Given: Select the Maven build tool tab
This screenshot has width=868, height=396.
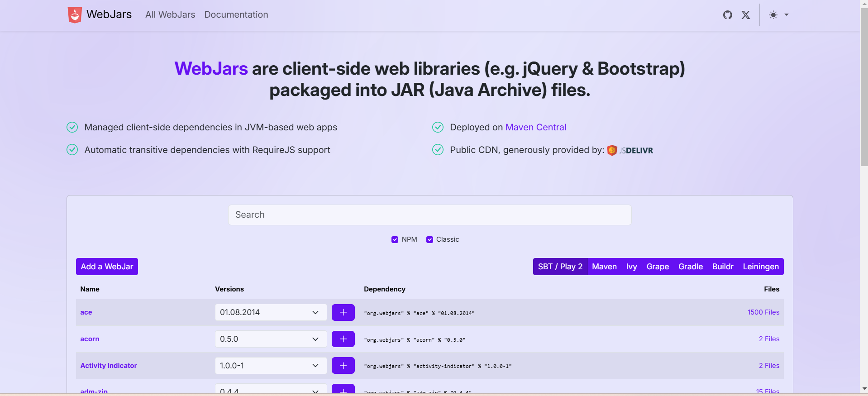Looking at the screenshot, I should pyautogui.click(x=604, y=267).
